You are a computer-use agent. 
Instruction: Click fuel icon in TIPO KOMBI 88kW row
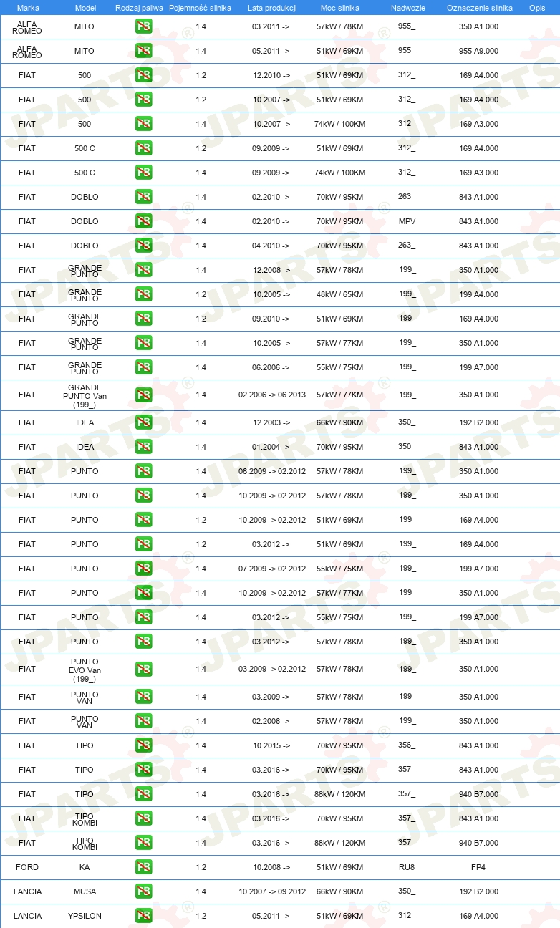(x=143, y=843)
